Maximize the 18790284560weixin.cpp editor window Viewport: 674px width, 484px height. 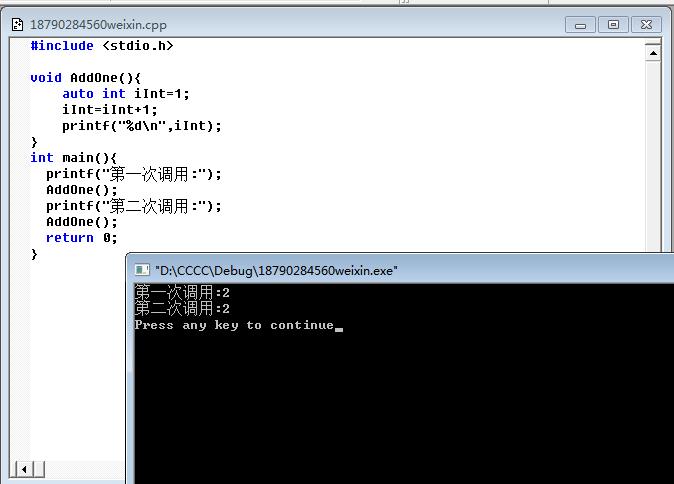click(x=613, y=25)
